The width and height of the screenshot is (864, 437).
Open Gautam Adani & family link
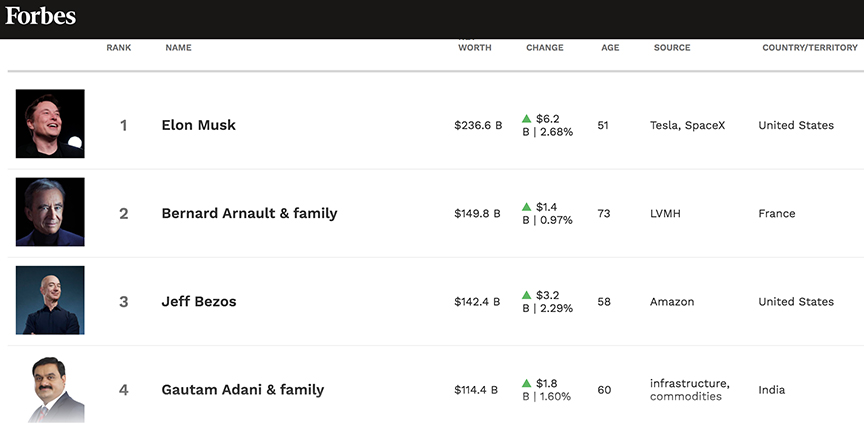click(x=242, y=390)
